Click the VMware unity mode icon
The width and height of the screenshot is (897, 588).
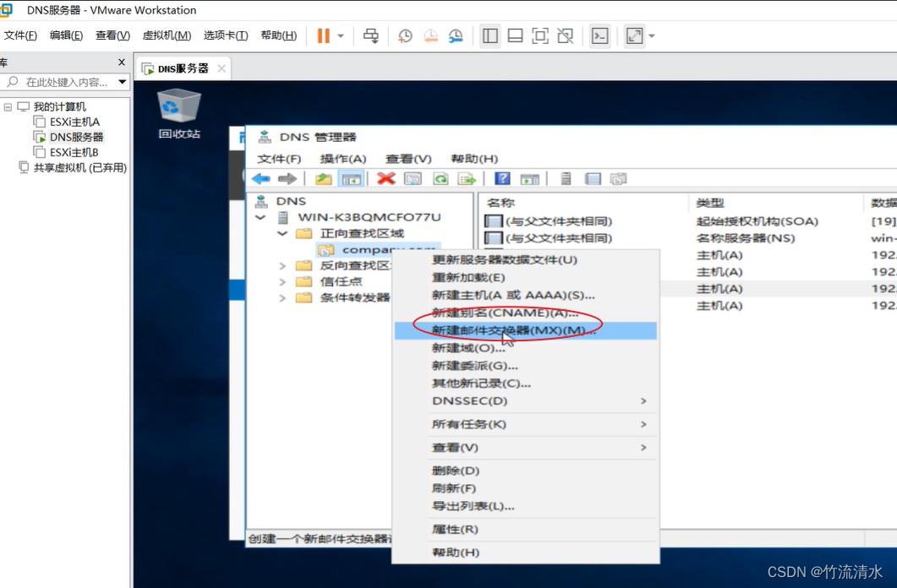point(566,36)
